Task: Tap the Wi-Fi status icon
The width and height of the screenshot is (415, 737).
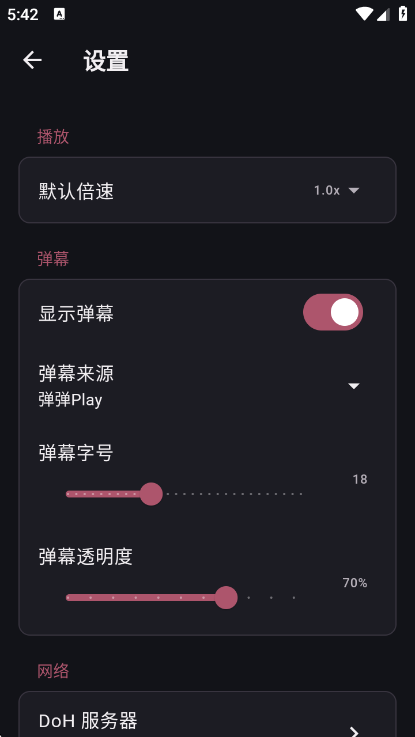Action: pos(364,15)
